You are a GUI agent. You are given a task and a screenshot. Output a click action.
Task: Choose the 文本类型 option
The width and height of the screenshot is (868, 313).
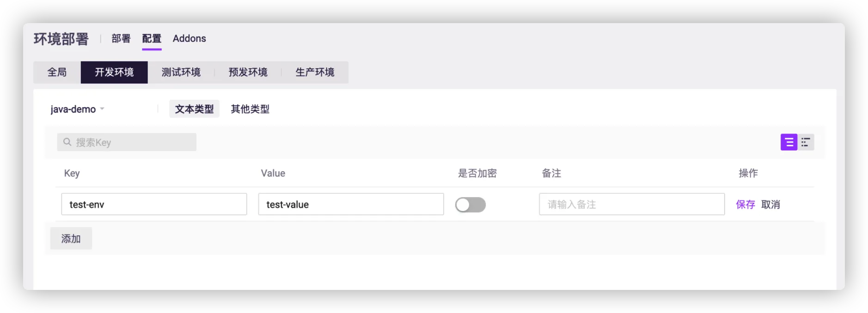pyautogui.click(x=194, y=109)
